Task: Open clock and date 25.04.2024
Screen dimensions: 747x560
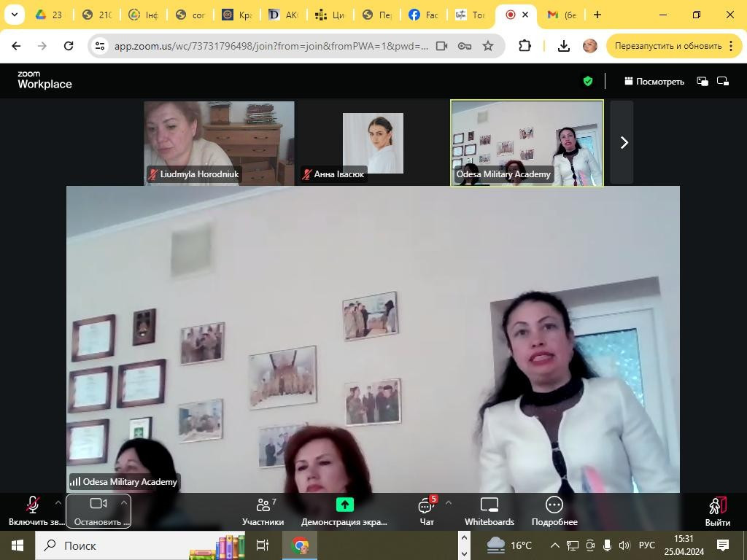Action: point(684,545)
